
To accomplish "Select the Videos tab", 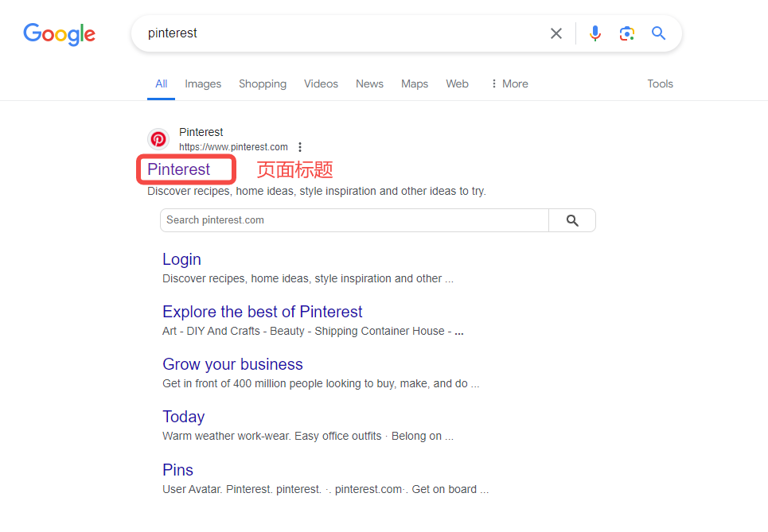I will pos(321,83).
